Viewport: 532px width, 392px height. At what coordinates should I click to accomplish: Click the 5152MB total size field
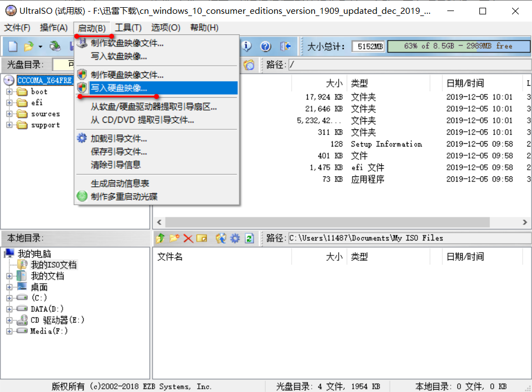click(368, 46)
